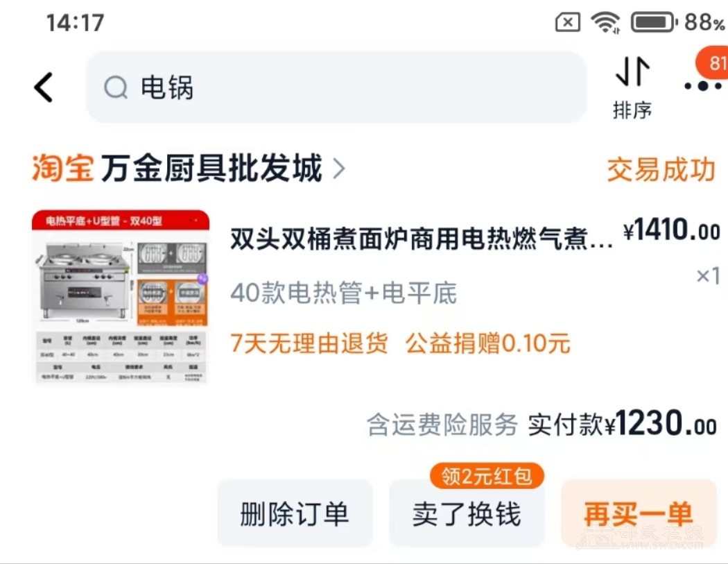This screenshot has height=564, width=728.
Task: Tap the battery status icon
Action: point(655,22)
